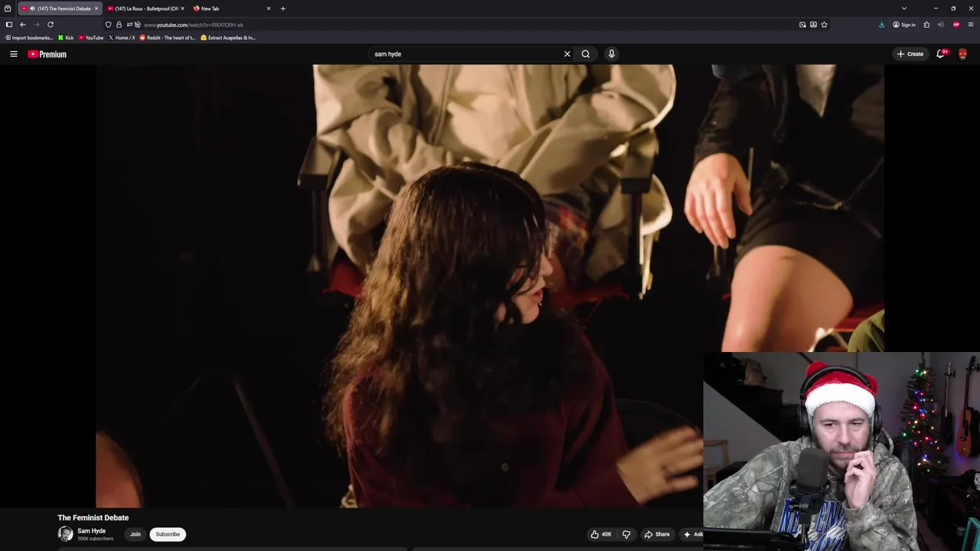Image resolution: width=980 pixels, height=551 pixels.
Task: Open the ABP adblock extension
Action: coord(956,24)
